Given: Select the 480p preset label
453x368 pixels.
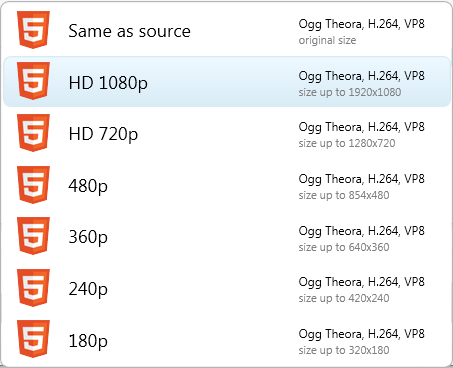Looking at the screenshot, I should (88, 186).
